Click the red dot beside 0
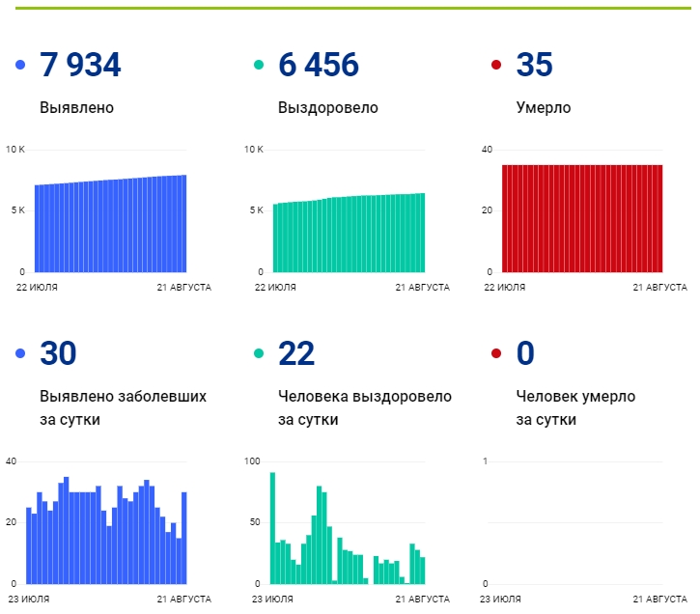Image resolution: width=700 pixels, height=614 pixels. click(496, 353)
